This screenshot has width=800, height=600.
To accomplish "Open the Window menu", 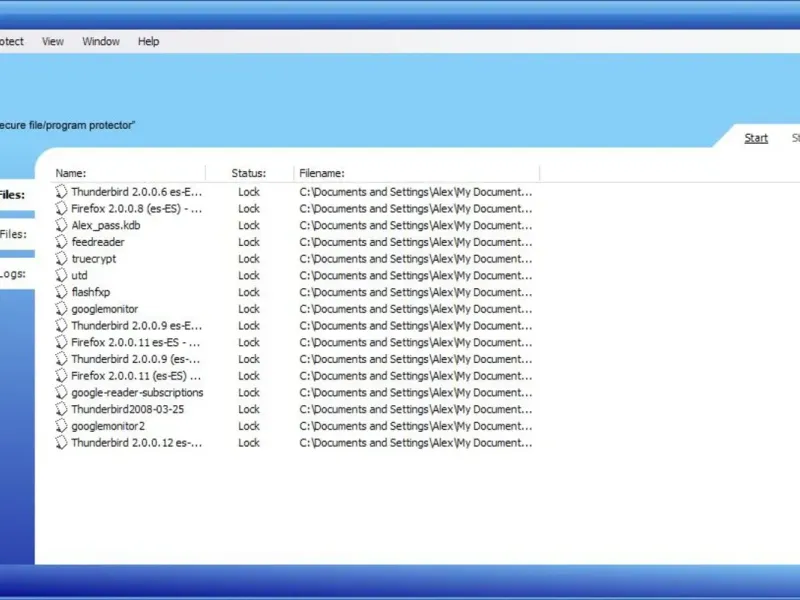I will click(x=101, y=41).
